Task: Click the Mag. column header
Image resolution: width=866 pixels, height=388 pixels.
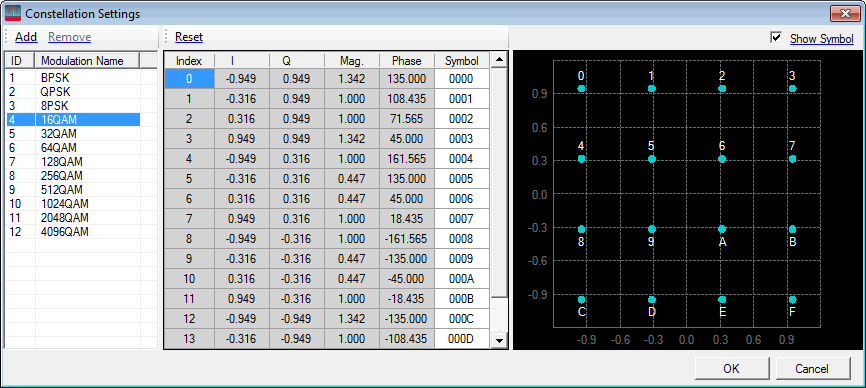Action: click(x=352, y=61)
